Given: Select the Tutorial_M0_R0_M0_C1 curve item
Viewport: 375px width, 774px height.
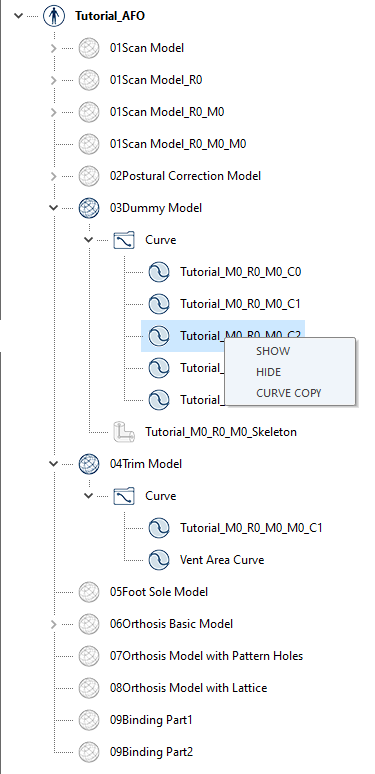Looking at the screenshot, I should 240,304.
